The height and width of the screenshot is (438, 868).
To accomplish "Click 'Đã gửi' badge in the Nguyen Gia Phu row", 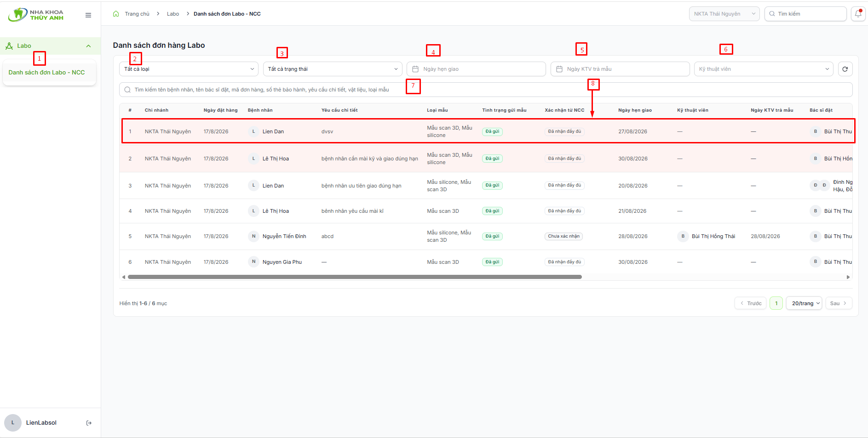I will (x=492, y=262).
